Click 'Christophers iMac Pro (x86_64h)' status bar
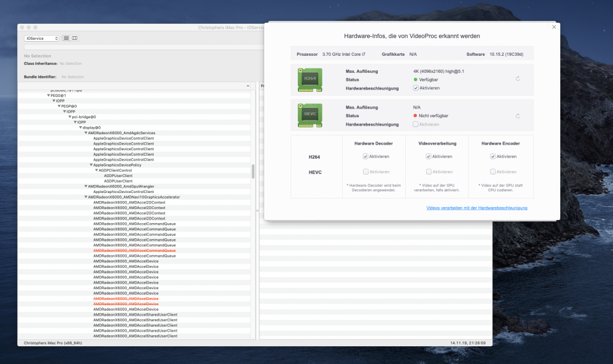The height and width of the screenshot is (364, 613). [53, 343]
